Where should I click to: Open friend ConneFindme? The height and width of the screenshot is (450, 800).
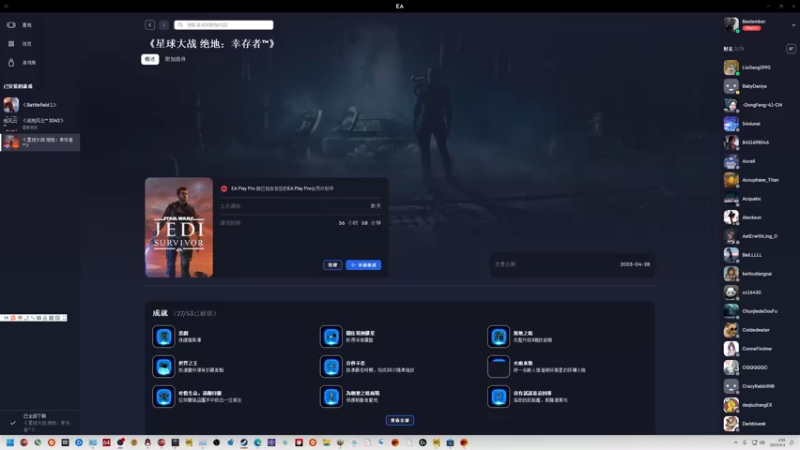pyautogui.click(x=758, y=349)
